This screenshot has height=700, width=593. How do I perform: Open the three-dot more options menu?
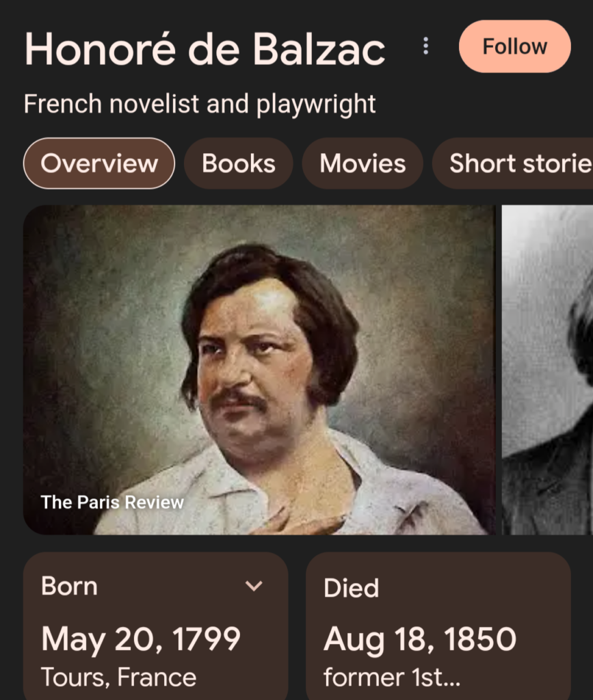point(425,46)
